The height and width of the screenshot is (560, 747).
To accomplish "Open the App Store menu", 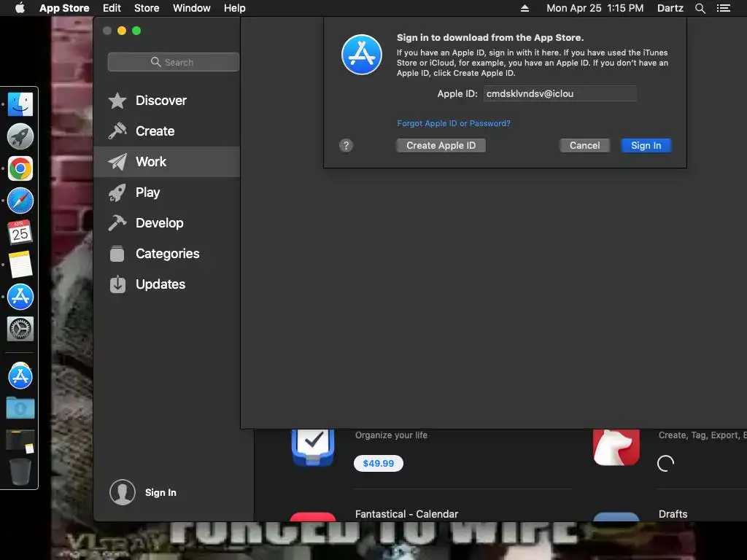I will click(x=64, y=8).
